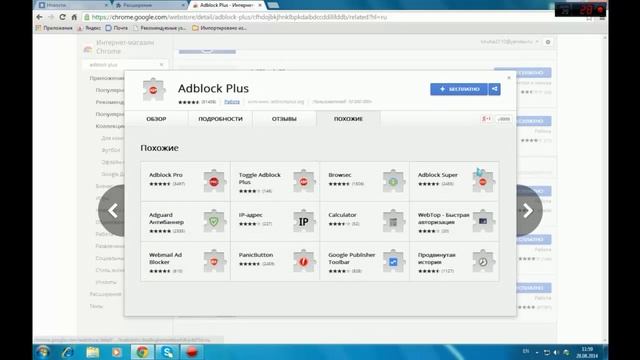640x360 pixels.
Task: Go back with browser back arrow
Action: coord(39,17)
